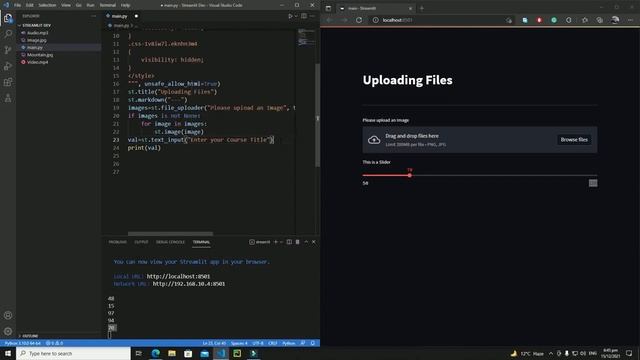The image size is (640, 360).
Task: Click the drag and drop upload area
Action: 480,140
